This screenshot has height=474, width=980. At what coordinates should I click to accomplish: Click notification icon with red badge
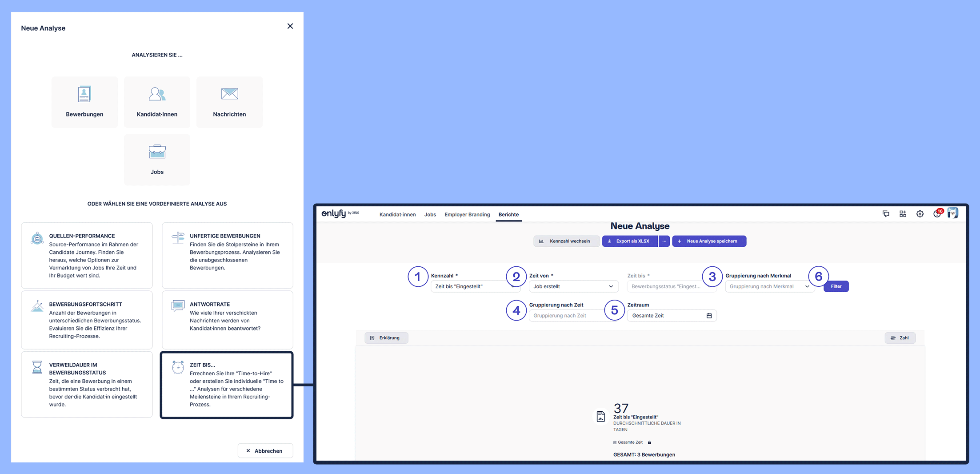click(937, 214)
